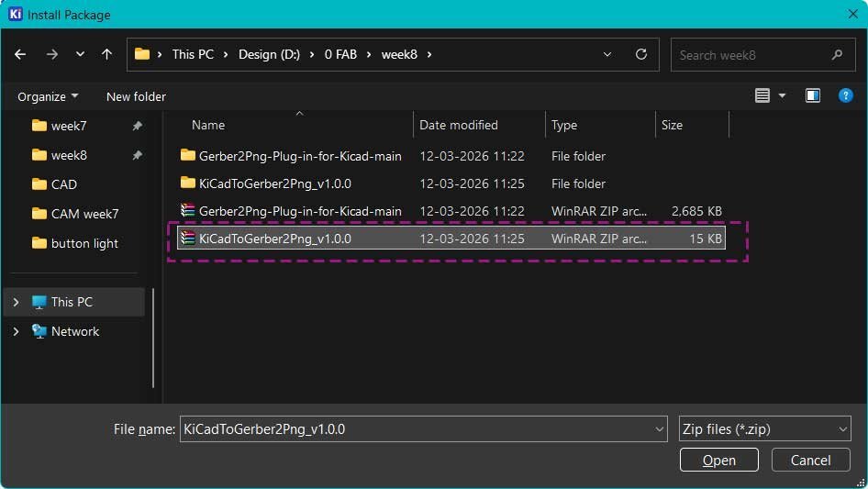Select Design (D:) breadcrumb
The height and width of the screenshot is (489, 868).
[269, 54]
